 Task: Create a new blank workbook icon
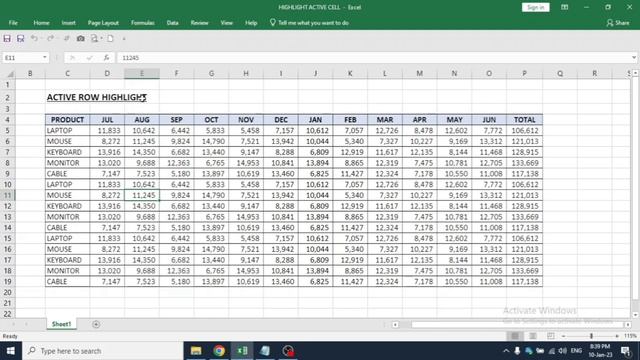[x=111, y=39]
